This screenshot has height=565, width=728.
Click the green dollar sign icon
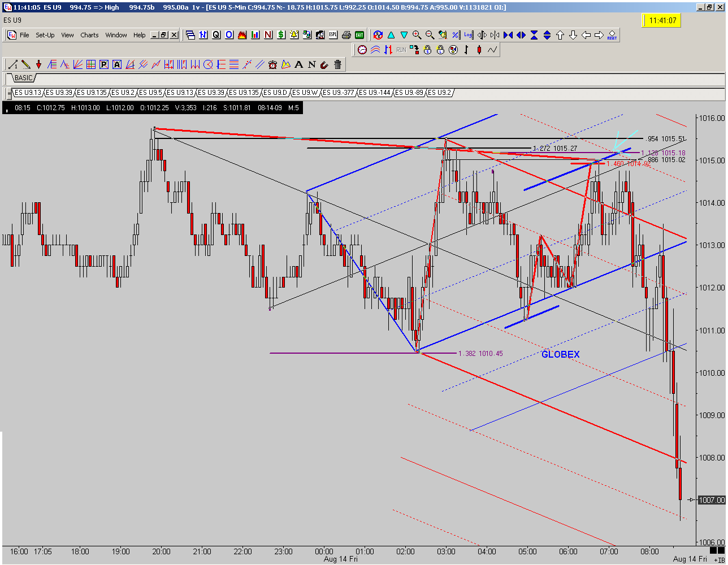pos(281,35)
